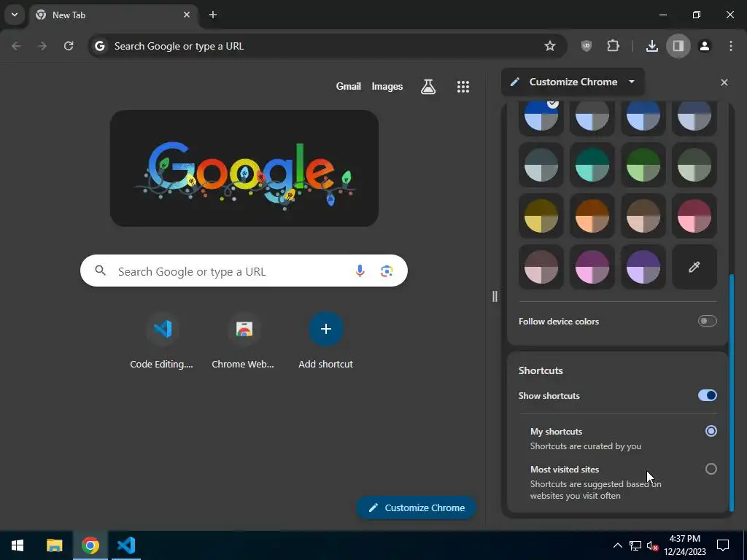747x560 pixels.
Task: Open the Images link
Action: (387, 86)
